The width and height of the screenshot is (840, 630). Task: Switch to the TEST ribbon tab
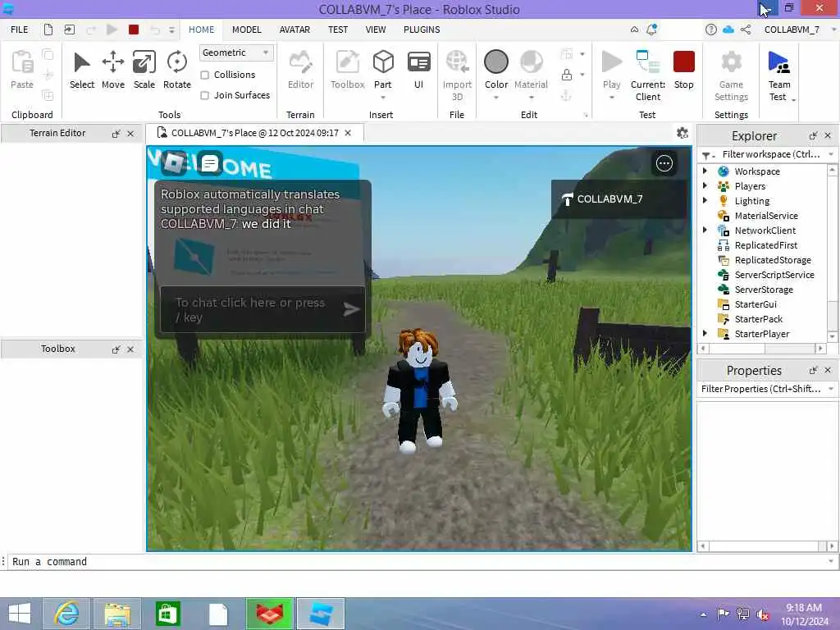[338, 30]
